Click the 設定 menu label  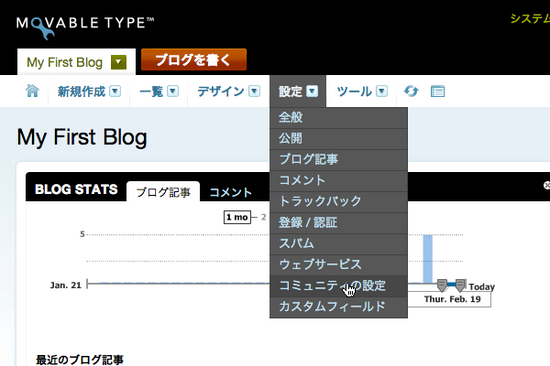tap(290, 92)
